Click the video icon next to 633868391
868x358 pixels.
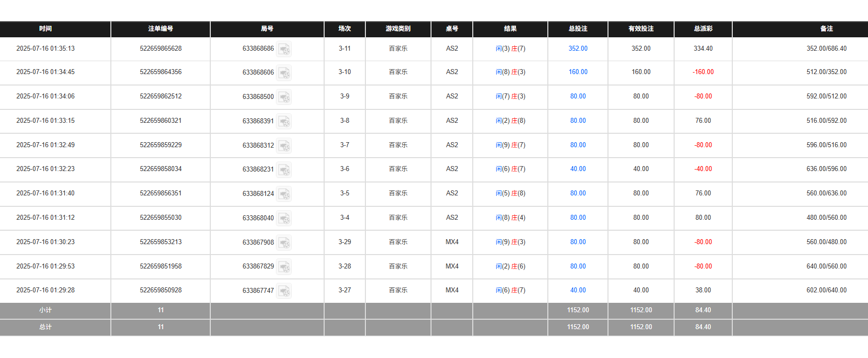click(x=284, y=121)
